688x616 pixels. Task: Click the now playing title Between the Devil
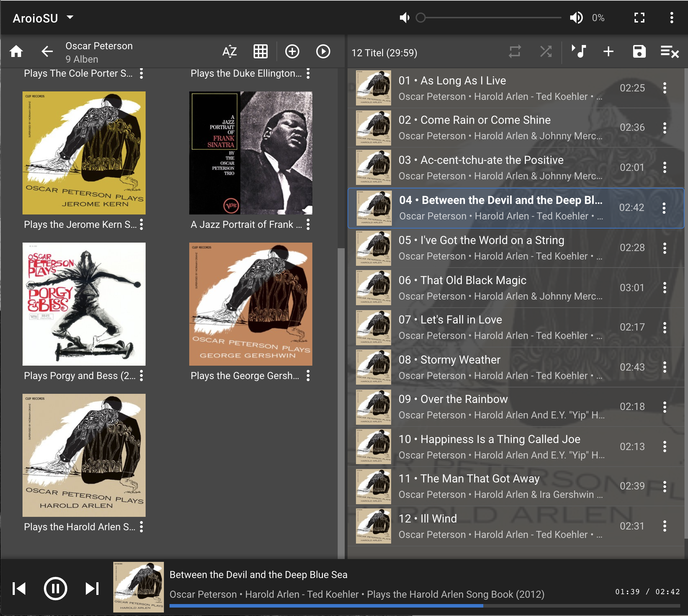259,575
